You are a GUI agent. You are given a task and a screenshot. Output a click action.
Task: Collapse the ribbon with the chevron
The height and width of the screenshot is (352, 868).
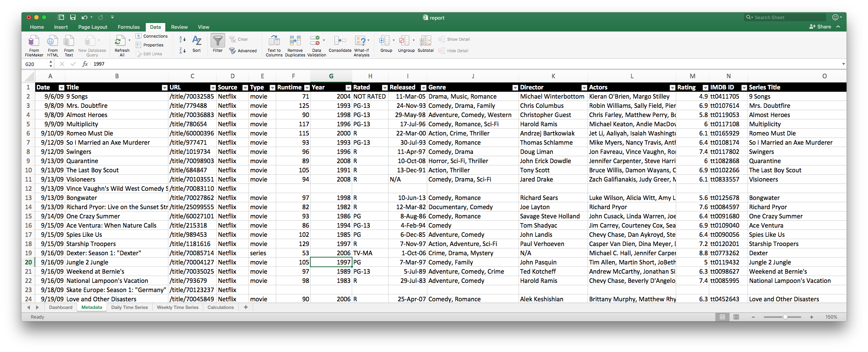coord(838,27)
